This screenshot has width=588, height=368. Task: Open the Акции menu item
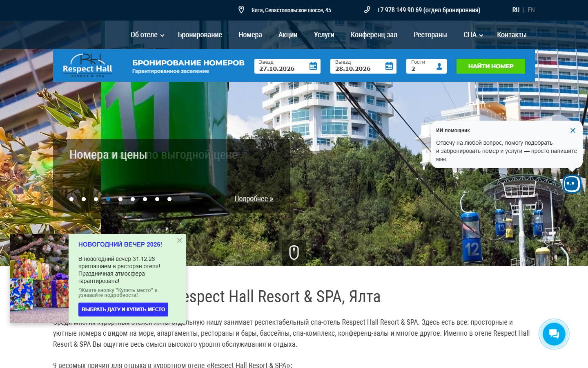pos(288,35)
